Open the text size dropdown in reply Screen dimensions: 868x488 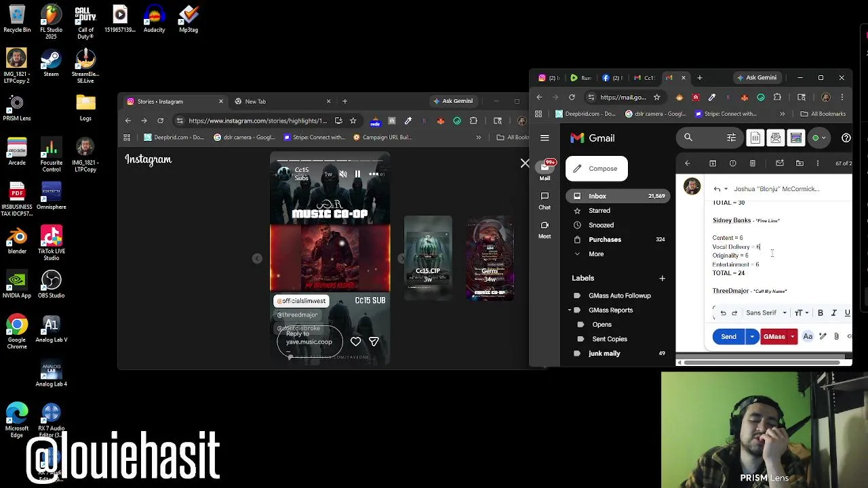coord(802,313)
